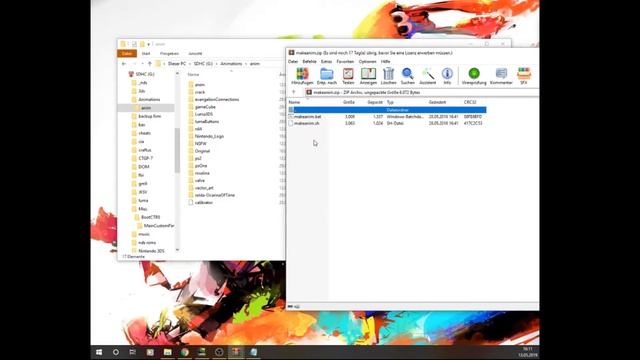Select zelda-OcarinaOfTime folder in file list

click(x=211, y=196)
